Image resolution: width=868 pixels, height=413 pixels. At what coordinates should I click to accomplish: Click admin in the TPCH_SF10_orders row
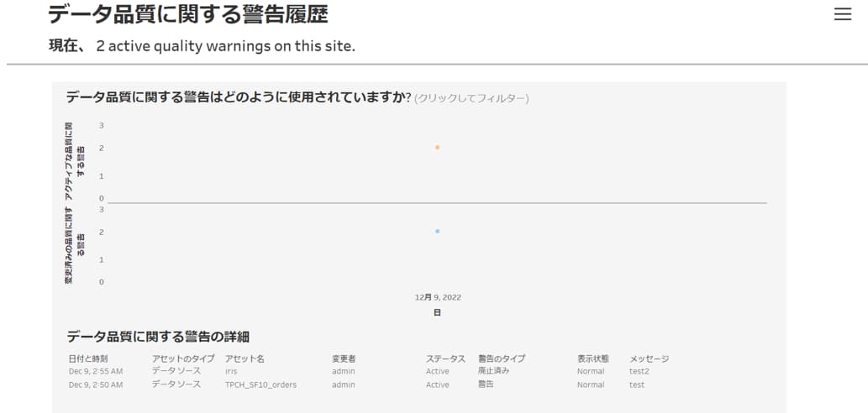344,384
